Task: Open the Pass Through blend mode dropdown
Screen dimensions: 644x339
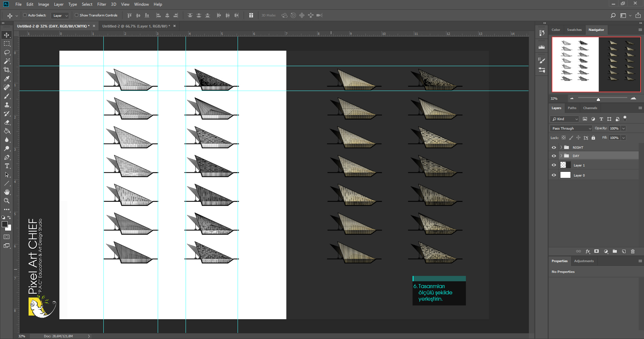Action: (x=571, y=129)
